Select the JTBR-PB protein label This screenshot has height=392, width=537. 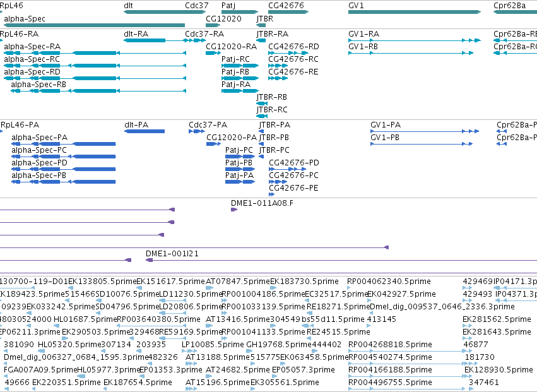(x=274, y=138)
